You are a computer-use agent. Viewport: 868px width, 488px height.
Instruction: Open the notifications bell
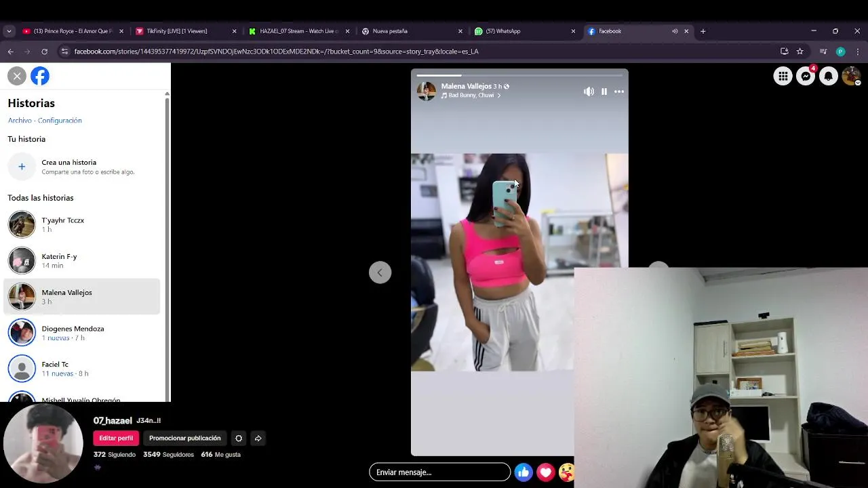[828, 77]
